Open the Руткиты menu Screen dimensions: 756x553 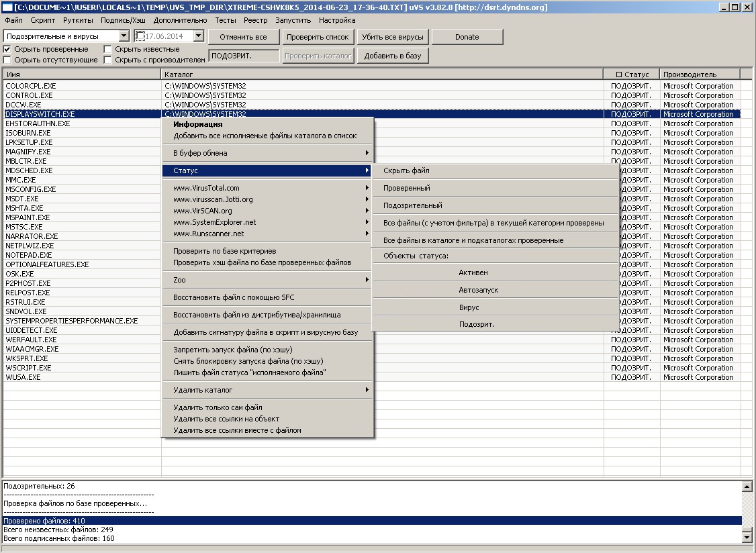(x=78, y=21)
